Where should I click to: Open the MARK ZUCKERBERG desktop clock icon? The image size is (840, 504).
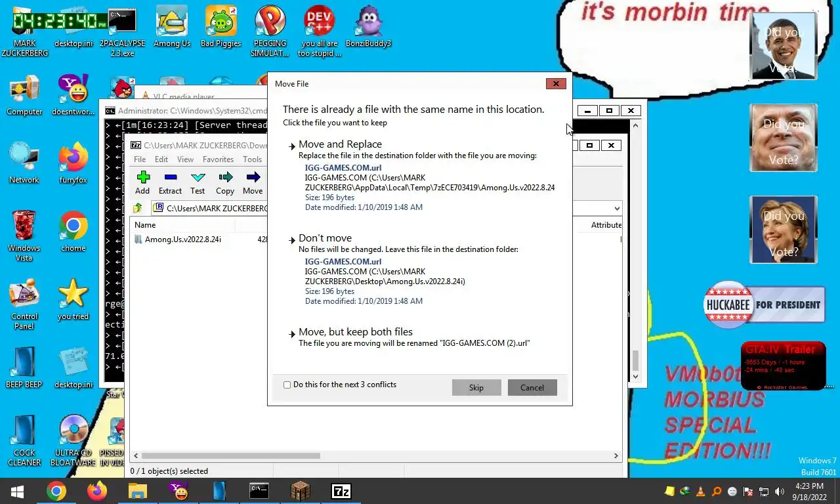tap(25, 31)
